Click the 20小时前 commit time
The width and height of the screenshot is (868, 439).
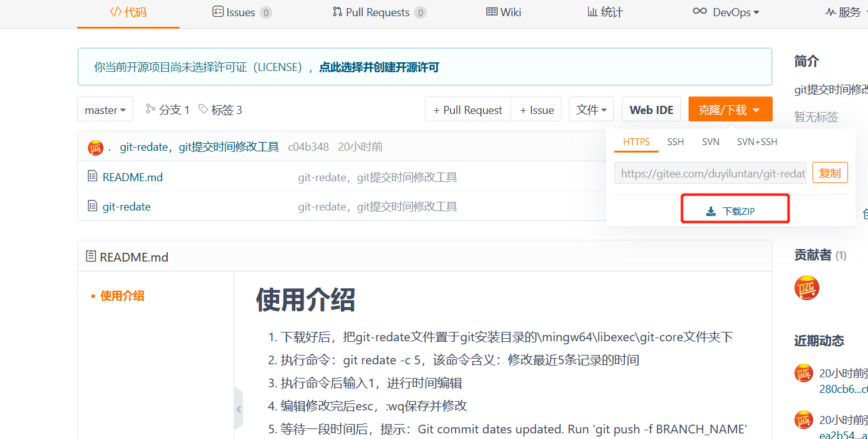tap(360, 147)
